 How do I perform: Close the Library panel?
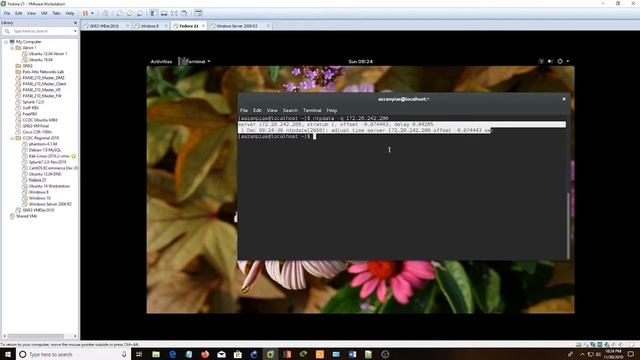click(x=75, y=23)
